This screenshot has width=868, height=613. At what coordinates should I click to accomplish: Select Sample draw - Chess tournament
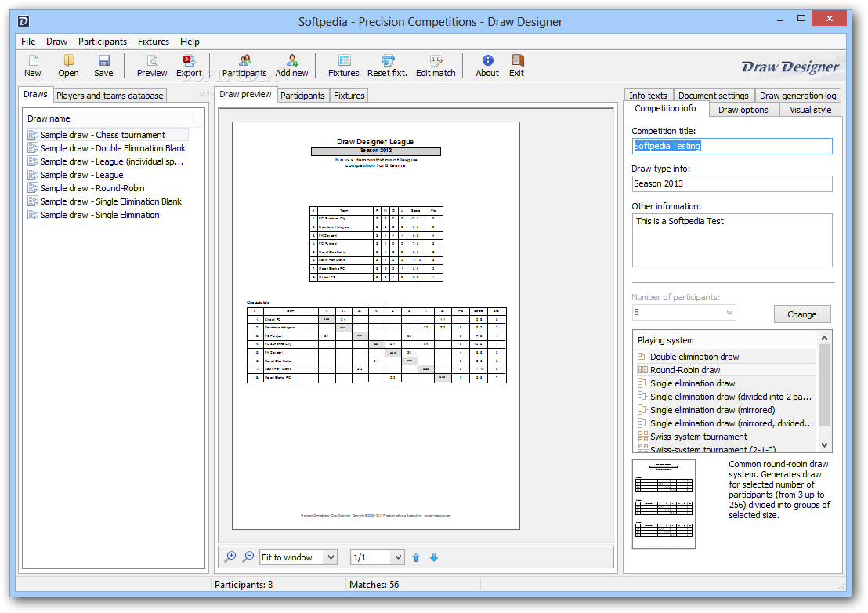107,135
